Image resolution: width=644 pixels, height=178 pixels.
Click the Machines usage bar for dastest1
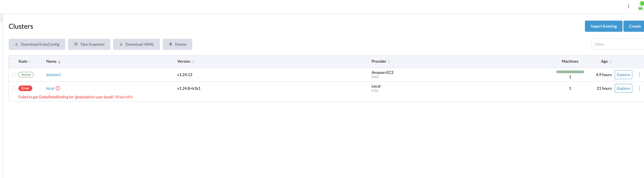570,72
